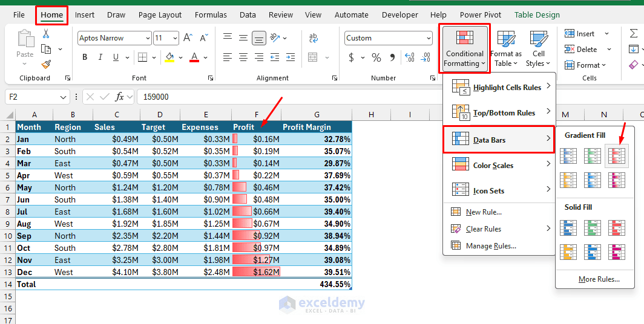Open the Page Layout tab
The width and height of the screenshot is (644, 324).
[x=160, y=15]
